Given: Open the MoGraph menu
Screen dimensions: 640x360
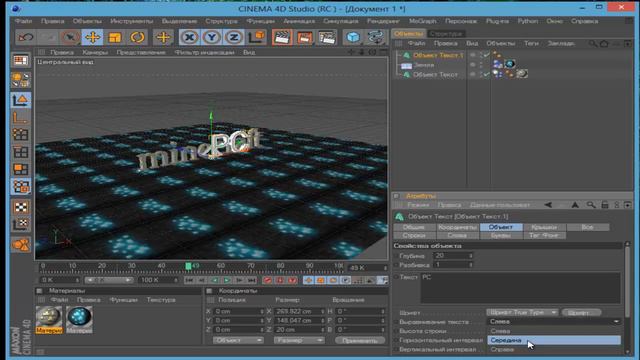Looking at the screenshot, I should click(x=422, y=21).
